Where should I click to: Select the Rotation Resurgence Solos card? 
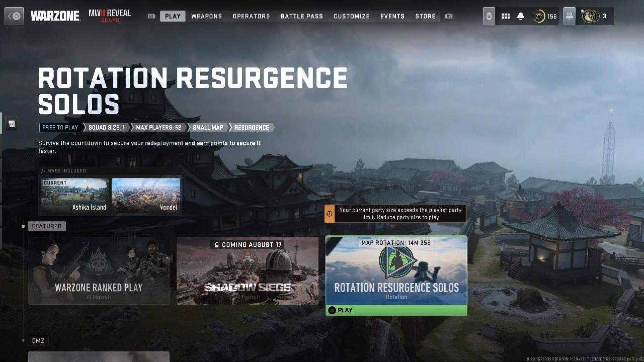(396, 270)
